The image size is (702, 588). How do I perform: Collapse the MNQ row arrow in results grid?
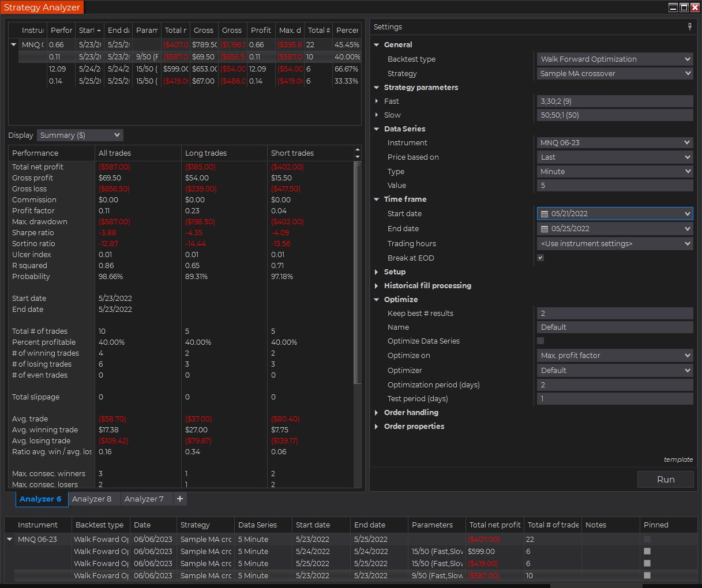(x=14, y=45)
